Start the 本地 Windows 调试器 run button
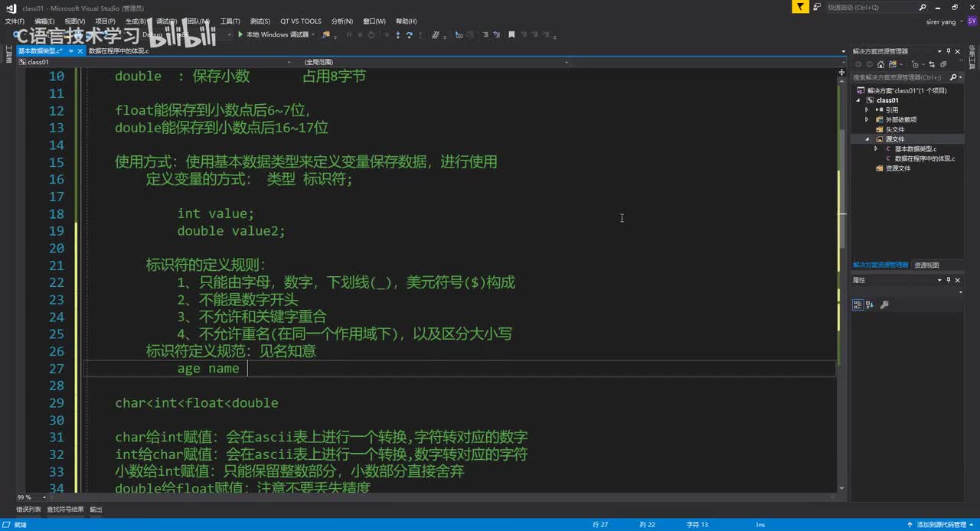This screenshot has width=980, height=531. pyautogui.click(x=273, y=34)
